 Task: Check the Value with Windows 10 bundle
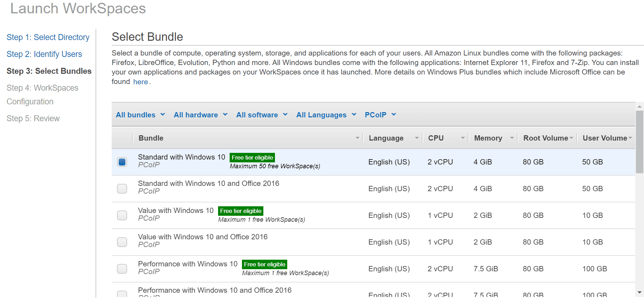click(122, 215)
